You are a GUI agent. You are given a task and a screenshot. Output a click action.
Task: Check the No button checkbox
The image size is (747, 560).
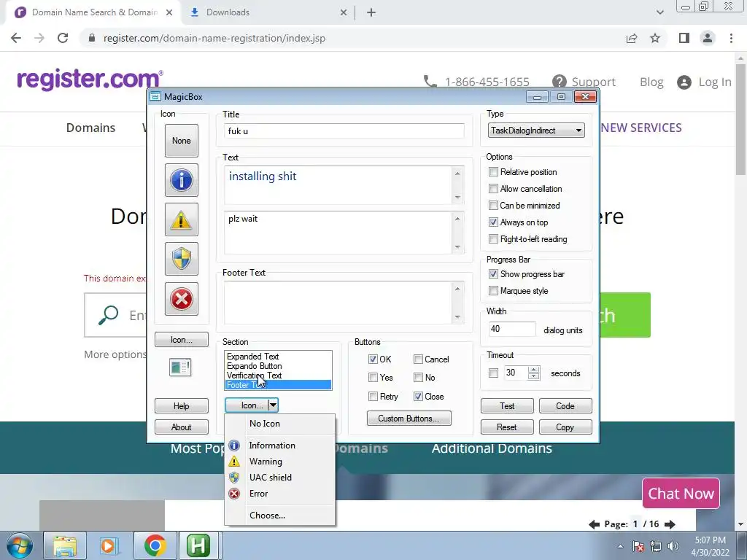(x=418, y=378)
